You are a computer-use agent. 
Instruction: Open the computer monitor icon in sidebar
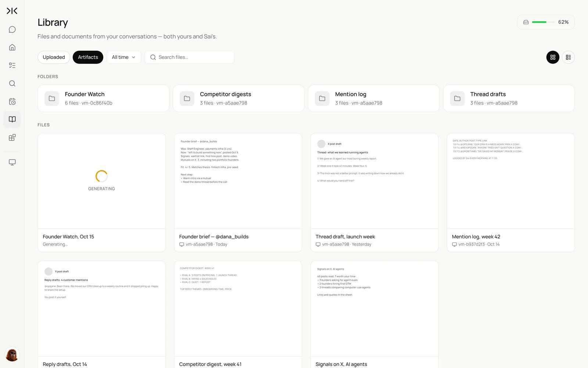pyautogui.click(x=12, y=162)
